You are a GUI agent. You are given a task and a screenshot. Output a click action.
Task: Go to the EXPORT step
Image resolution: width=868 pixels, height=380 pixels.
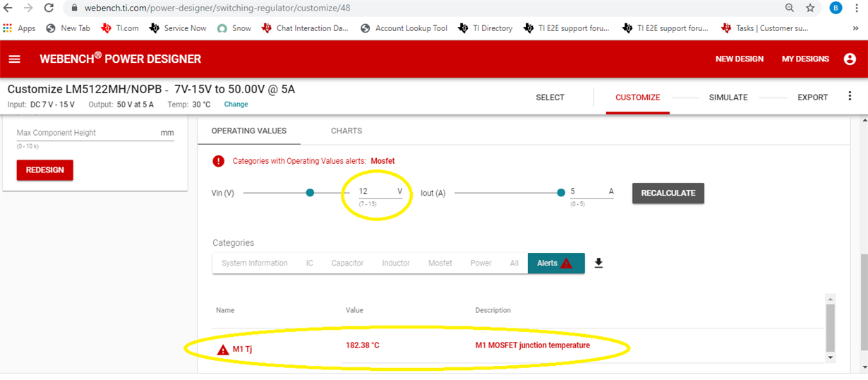coord(812,97)
